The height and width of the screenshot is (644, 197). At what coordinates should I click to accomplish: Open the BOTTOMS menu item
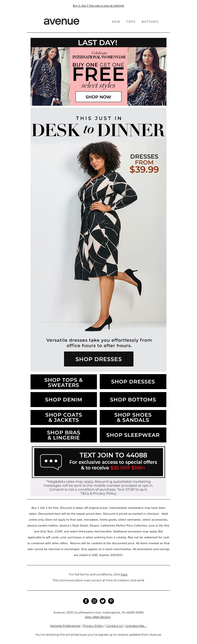click(x=150, y=22)
